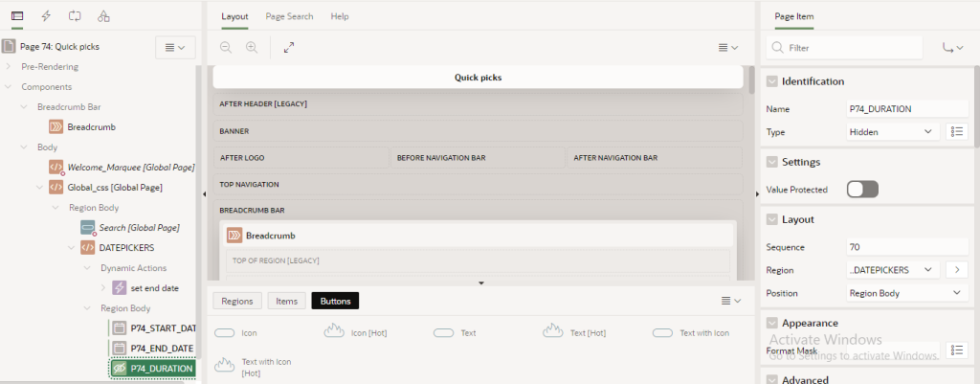Expand the Pre-Rendering tree node
Image resolution: width=980 pixels, height=384 pixels.
9,66
